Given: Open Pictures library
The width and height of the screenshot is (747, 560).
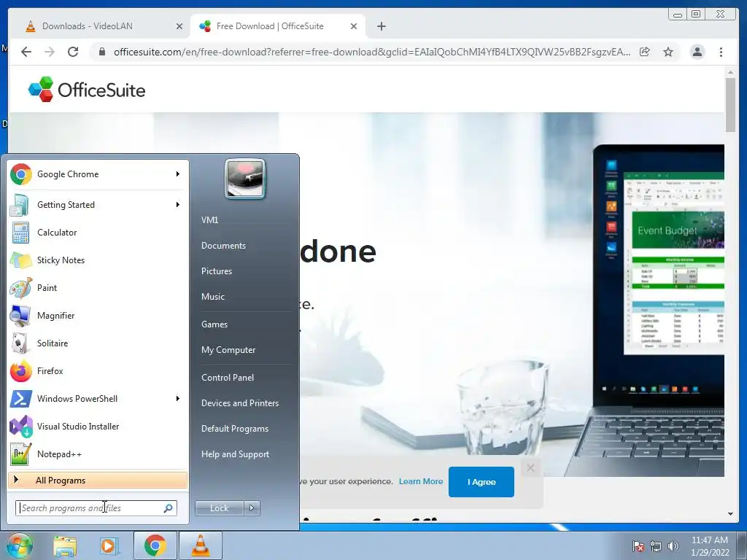Looking at the screenshot, I should click(x=217, y=271).
